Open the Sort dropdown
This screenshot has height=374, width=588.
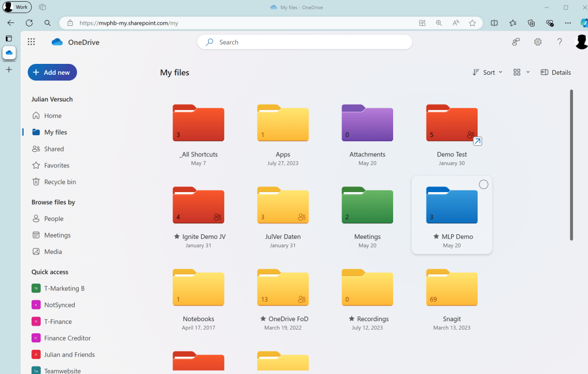487,72
